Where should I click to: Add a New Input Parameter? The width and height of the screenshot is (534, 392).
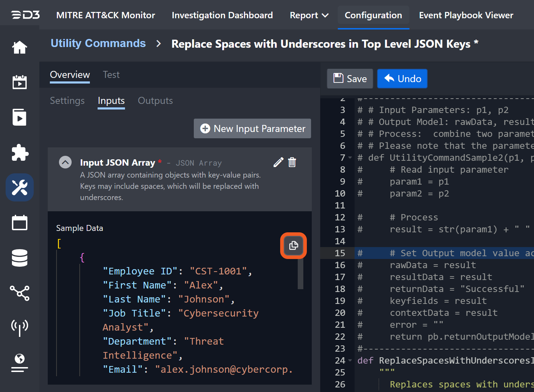pos(252,129)
